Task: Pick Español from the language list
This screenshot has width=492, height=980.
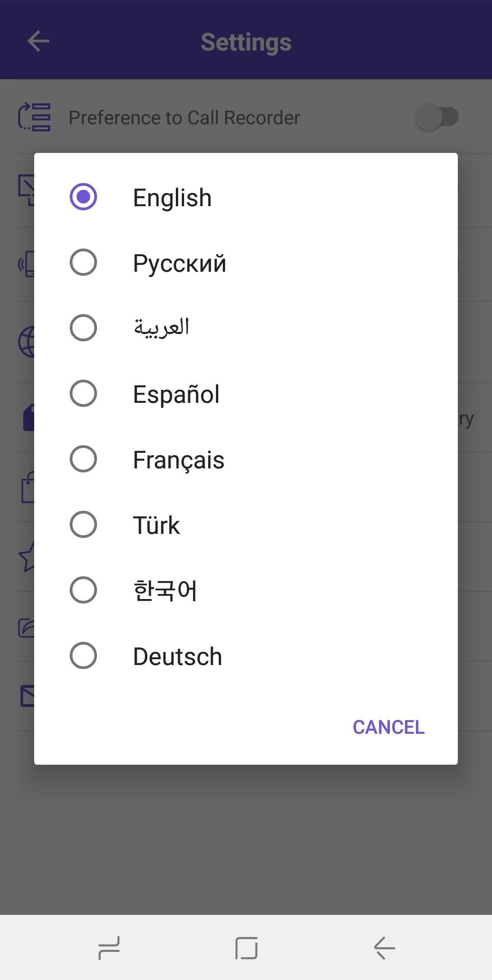Action: (83, 394)
